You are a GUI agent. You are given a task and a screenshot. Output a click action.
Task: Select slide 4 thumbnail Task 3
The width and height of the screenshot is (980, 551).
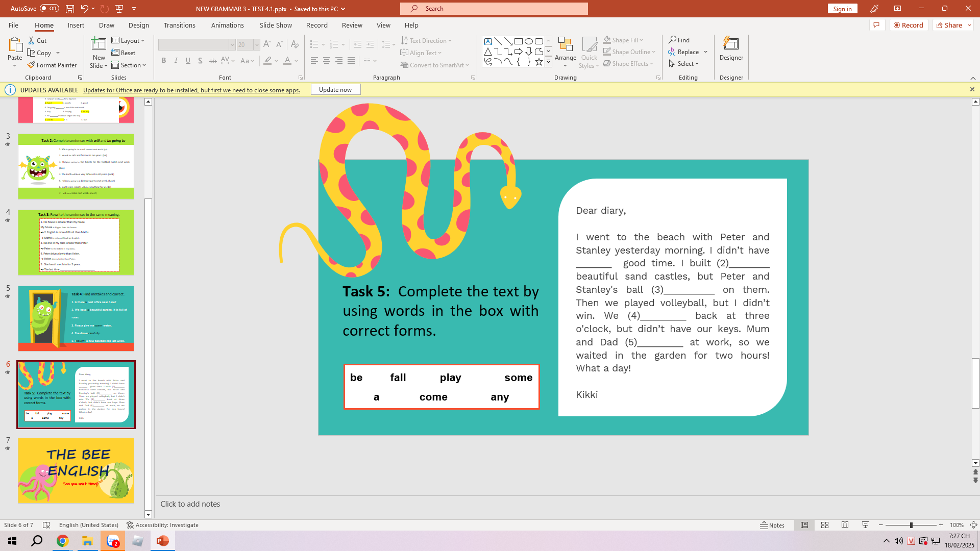tap(76, 242)
